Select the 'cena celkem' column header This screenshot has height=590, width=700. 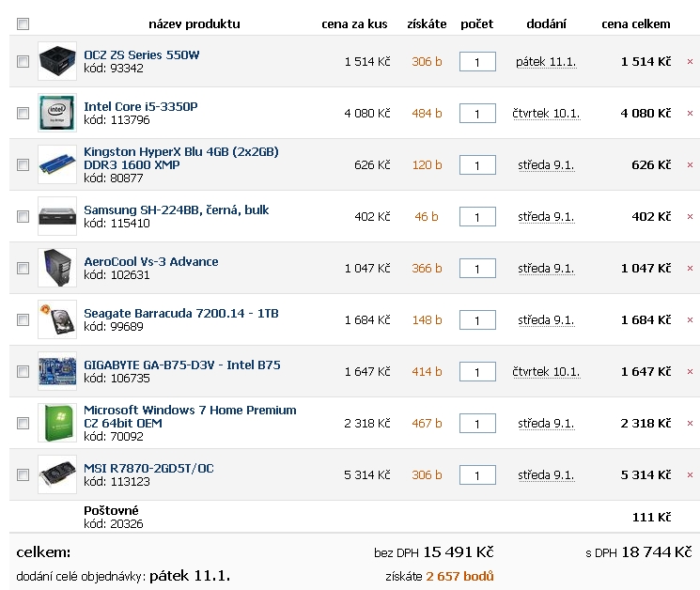[636, 24]
